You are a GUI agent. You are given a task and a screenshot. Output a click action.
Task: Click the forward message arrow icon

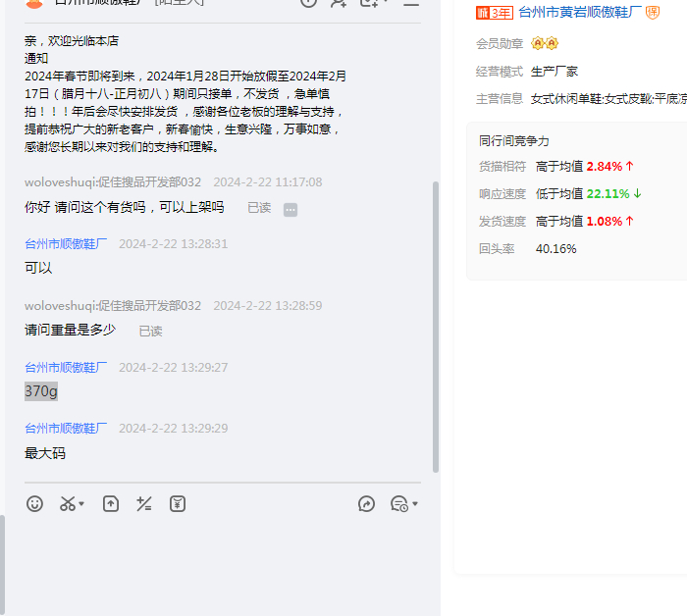[367, 504]
